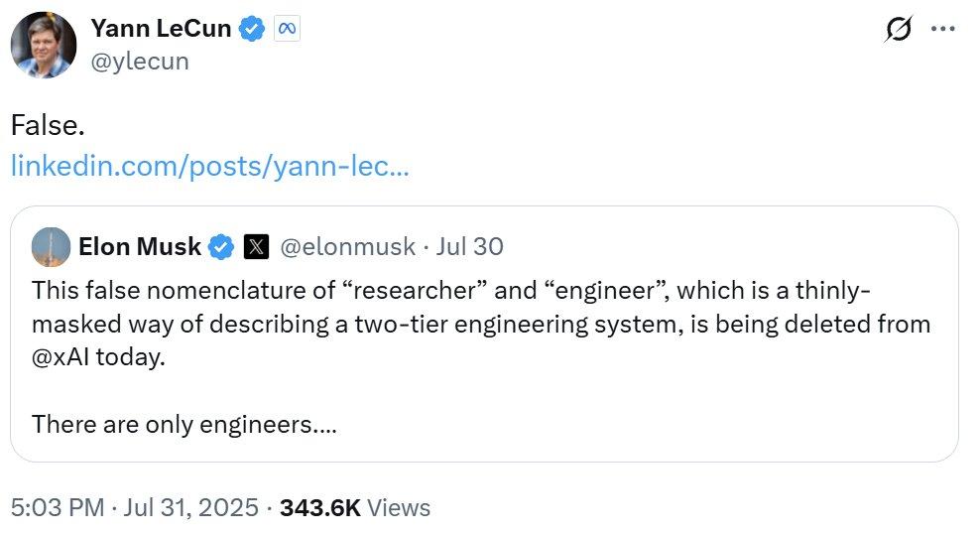The height and width of the screenshot is (537, 980).
Task: Click the Jul 30 date on quoted post
Action: click(468, 247)
